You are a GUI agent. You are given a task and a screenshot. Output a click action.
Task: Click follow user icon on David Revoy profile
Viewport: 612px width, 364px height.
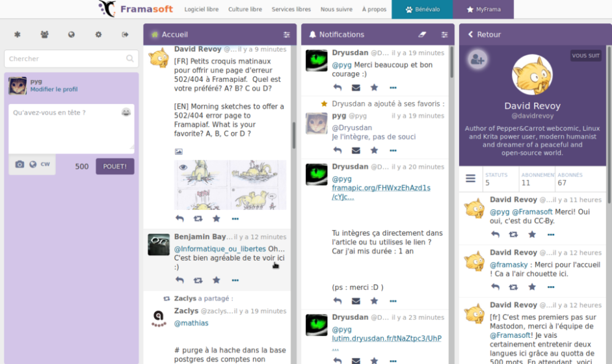pos(477,60)
